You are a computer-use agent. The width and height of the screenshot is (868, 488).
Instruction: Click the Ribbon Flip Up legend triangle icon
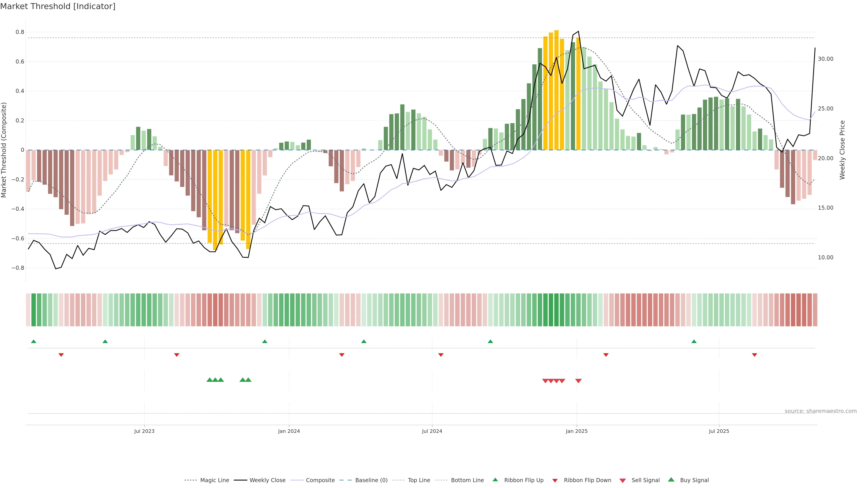point(495,480)
